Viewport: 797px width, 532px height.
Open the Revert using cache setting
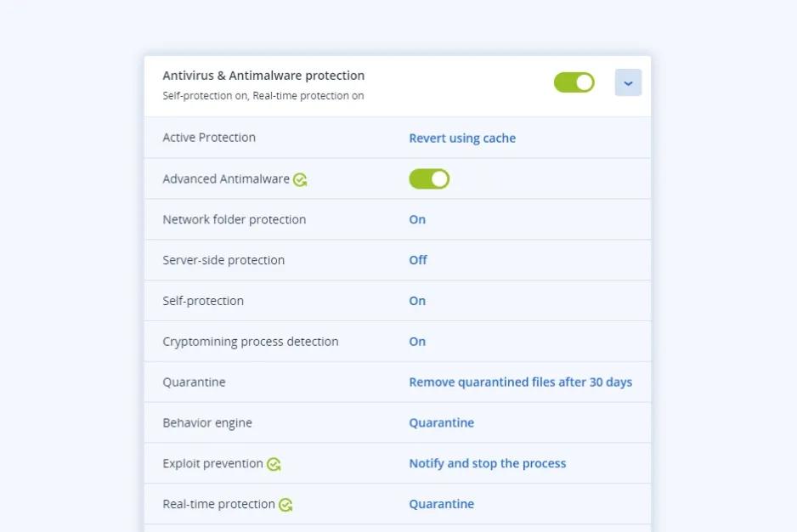pyautogui.click(x=462, y=138)
